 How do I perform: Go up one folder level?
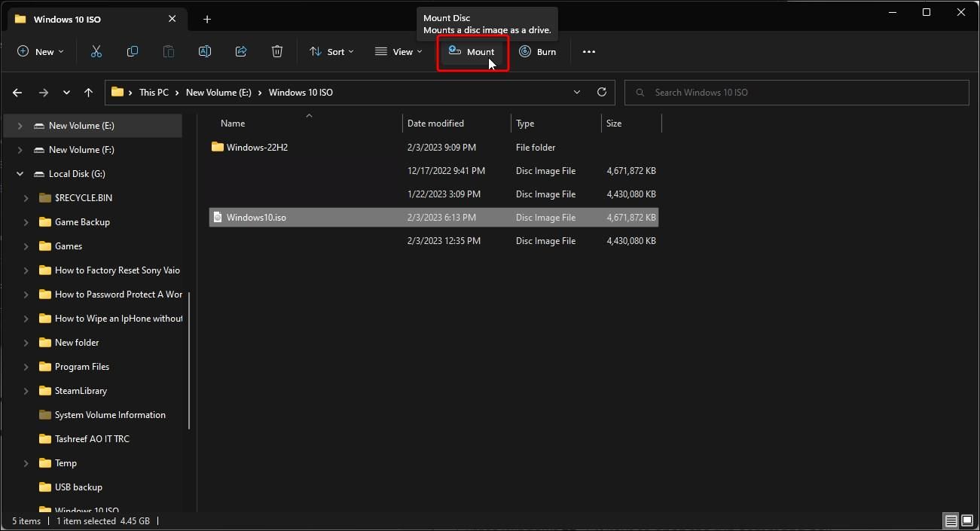tap(89, 93)
